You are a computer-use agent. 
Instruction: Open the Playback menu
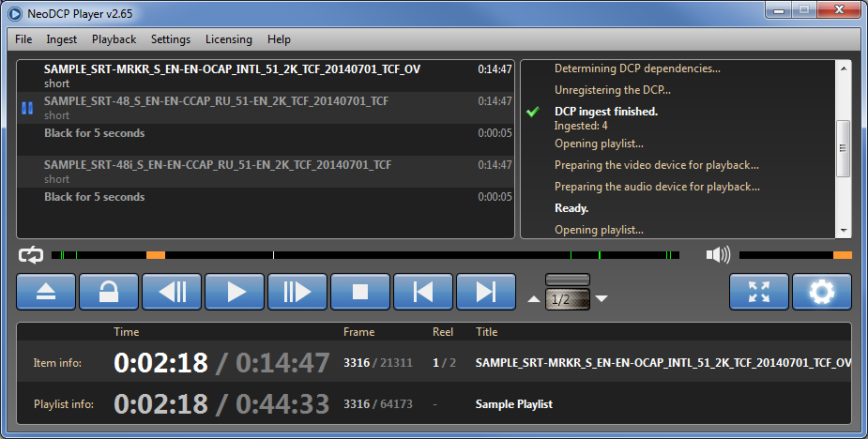tap(114, 39)
